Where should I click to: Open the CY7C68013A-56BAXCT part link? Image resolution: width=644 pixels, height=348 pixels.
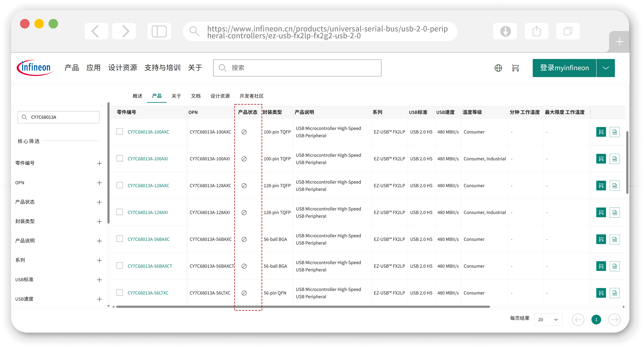point(150,266)
